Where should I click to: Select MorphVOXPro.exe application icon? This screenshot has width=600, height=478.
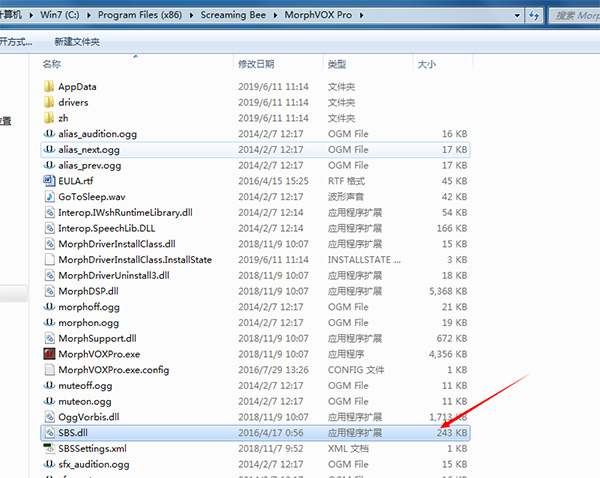49,354
